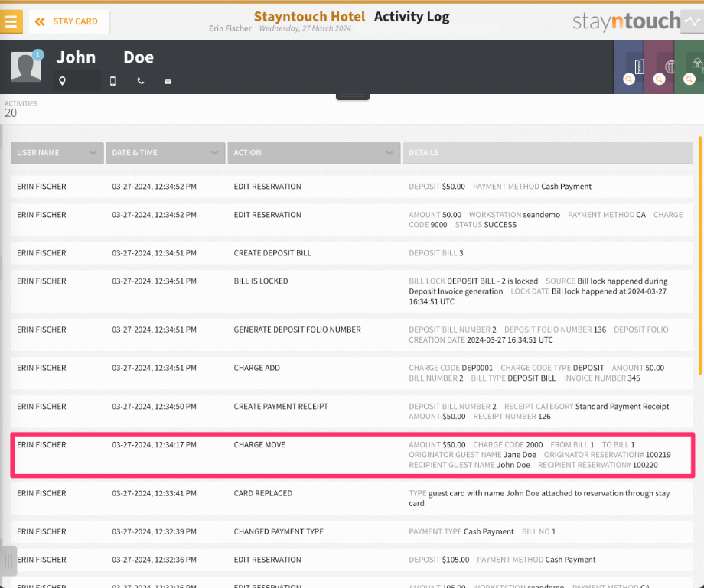Screen dimensions: 704x588
Task: Open the Date & Time sort dropdown
Action: click(x=165, y=153)
